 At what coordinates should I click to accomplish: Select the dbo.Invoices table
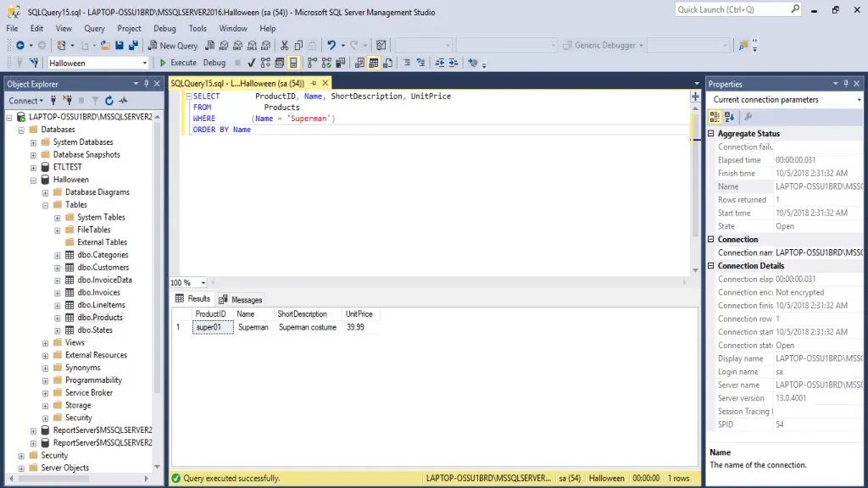click(98, 292)
